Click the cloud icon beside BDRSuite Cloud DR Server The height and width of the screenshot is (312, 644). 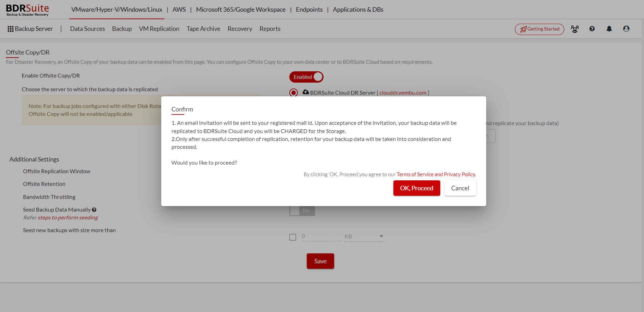(306, 92)
